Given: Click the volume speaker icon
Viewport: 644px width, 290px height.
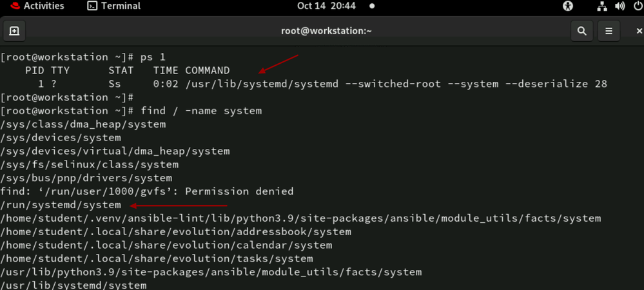Looking at the screenshot, I should (620, 6).
